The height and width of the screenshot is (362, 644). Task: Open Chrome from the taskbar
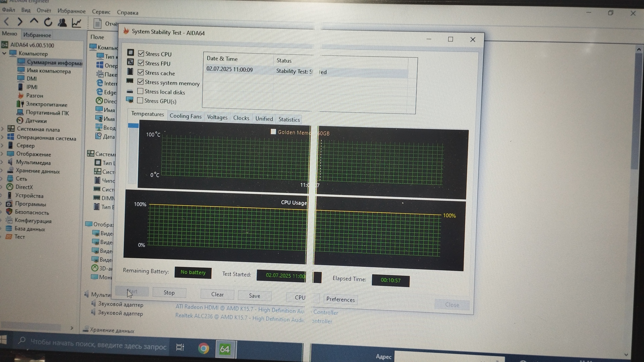point(203,349)
